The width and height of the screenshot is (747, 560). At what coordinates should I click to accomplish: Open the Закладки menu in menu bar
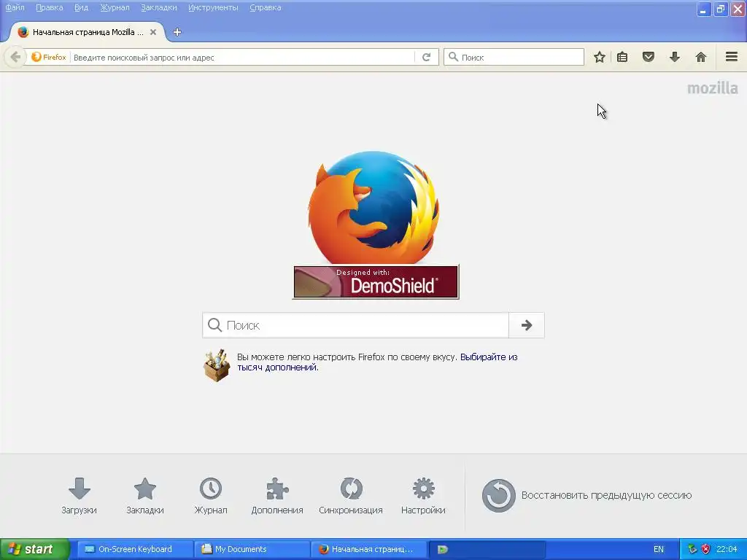click(158, 7)
